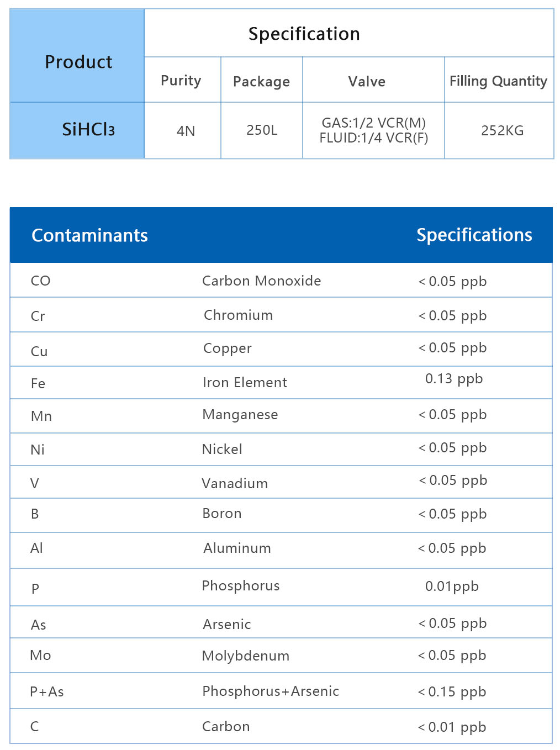Select the Valve column header
Image resolution: width=560 pixels, height=750 pixels.
click(x=367, y=82)
